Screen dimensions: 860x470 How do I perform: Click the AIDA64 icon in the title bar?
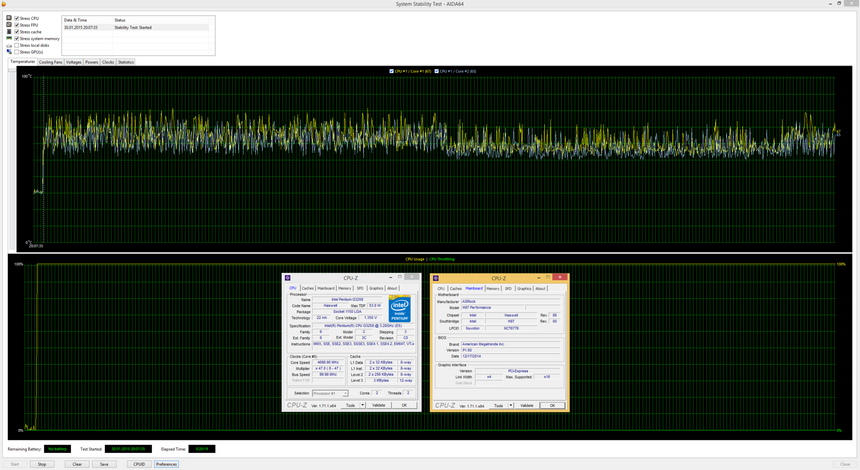4,4
